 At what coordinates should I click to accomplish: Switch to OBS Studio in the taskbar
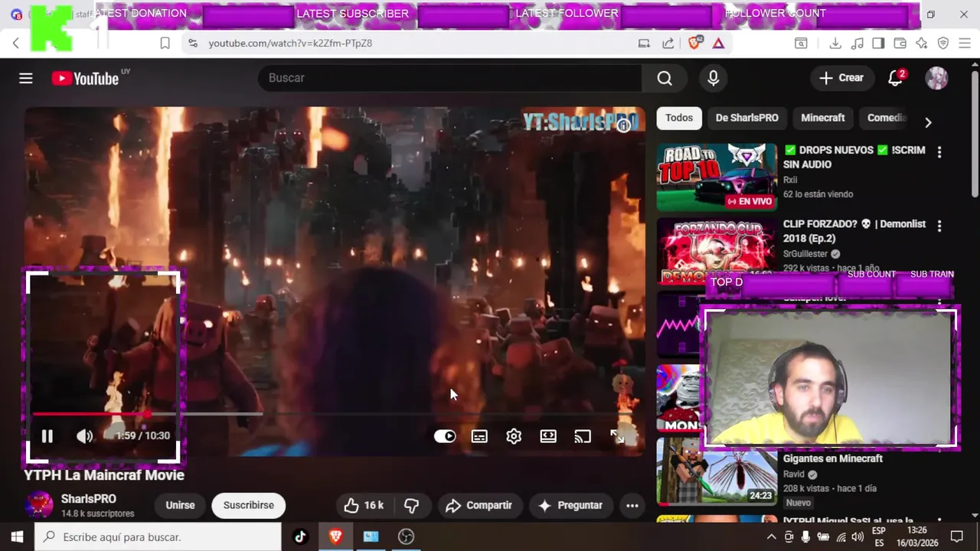pyautogui.click(x=406, y=537)
